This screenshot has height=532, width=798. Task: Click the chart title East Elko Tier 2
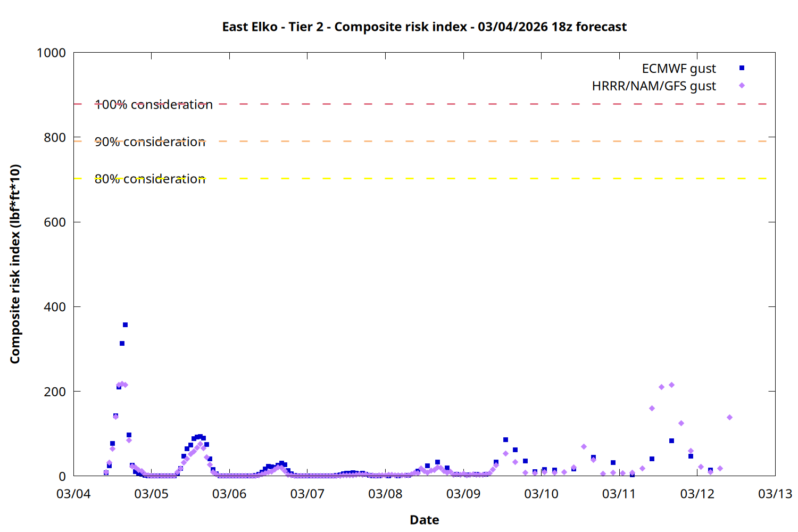pos(424,27)
